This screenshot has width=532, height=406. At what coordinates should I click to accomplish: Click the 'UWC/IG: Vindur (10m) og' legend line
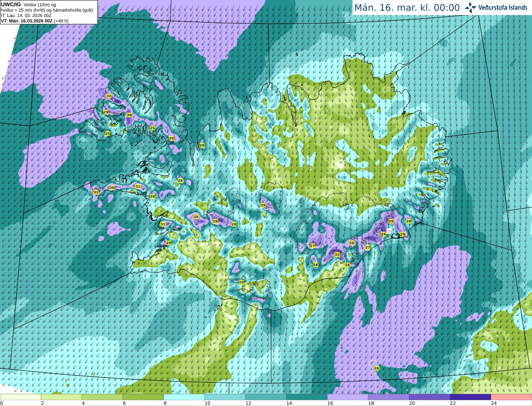28,5
